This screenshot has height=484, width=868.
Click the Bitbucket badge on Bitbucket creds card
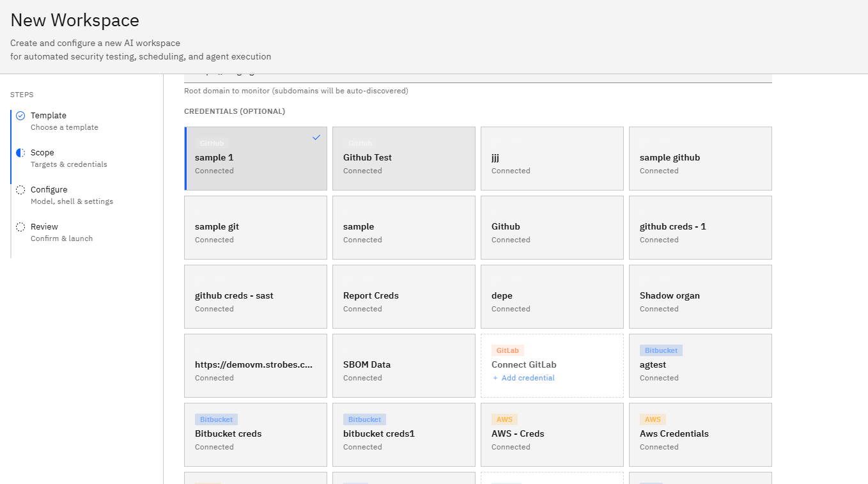click(x=216, y=419)
